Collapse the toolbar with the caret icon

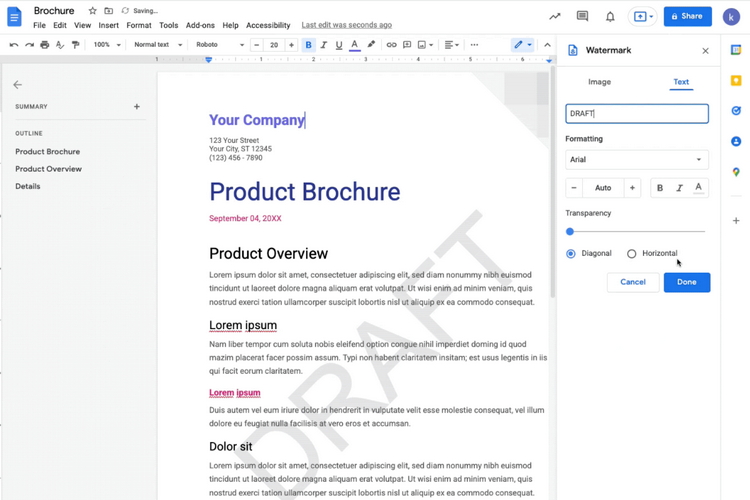point(547,44)
